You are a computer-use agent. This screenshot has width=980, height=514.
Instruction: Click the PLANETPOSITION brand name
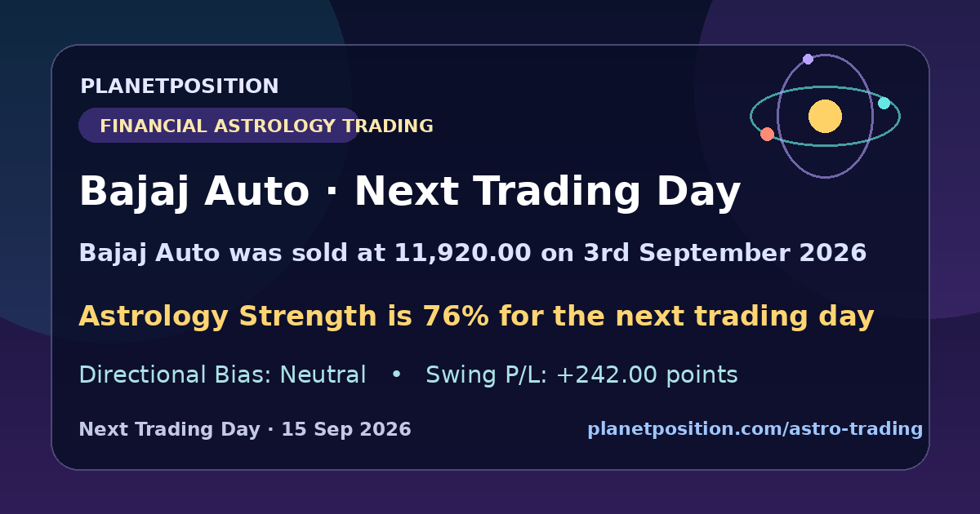tap(179, 86)
